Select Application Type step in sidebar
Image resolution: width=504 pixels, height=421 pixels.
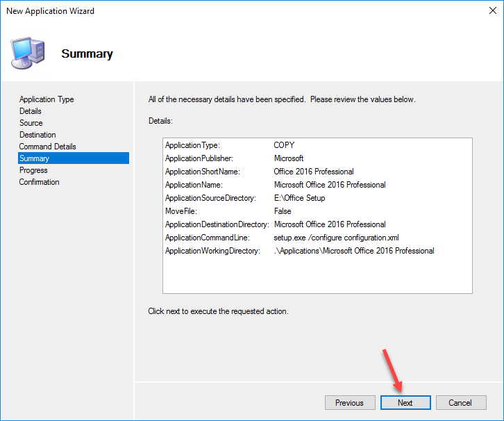(47, 99)
